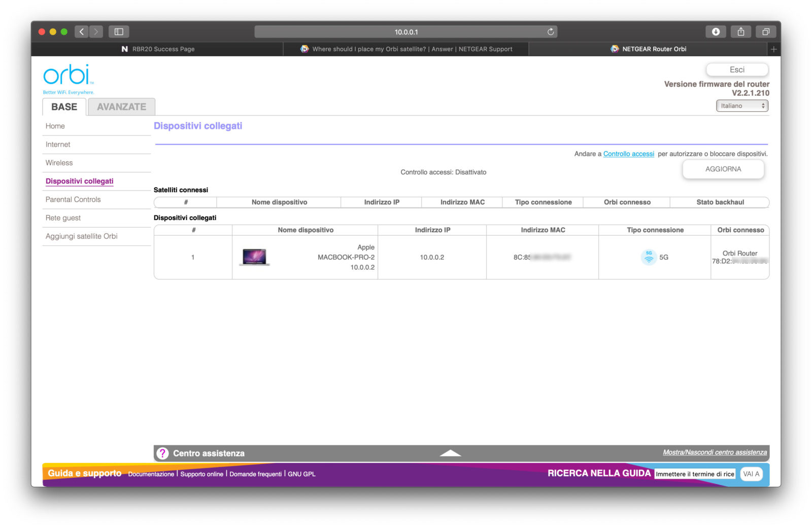
Task: Open the RBR20 Success Page tab
Action: coord(157,49)
